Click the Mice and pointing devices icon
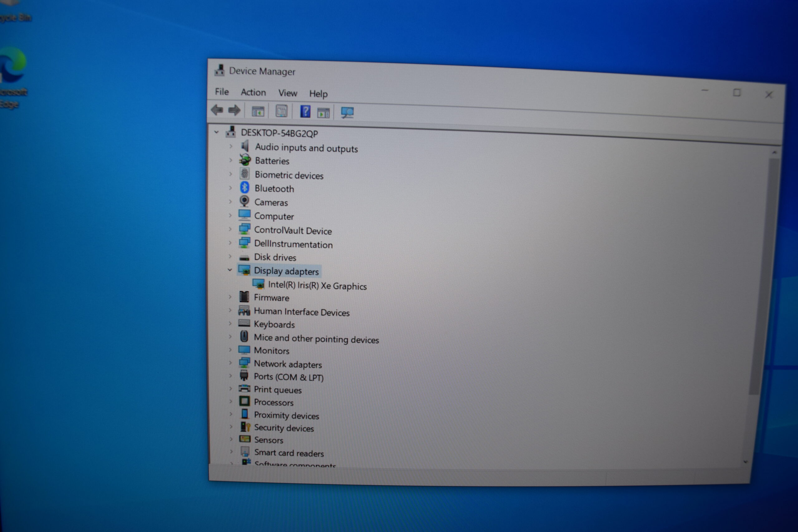The height and width of the screenshot is (532, 798). click(x=244, y=336)
